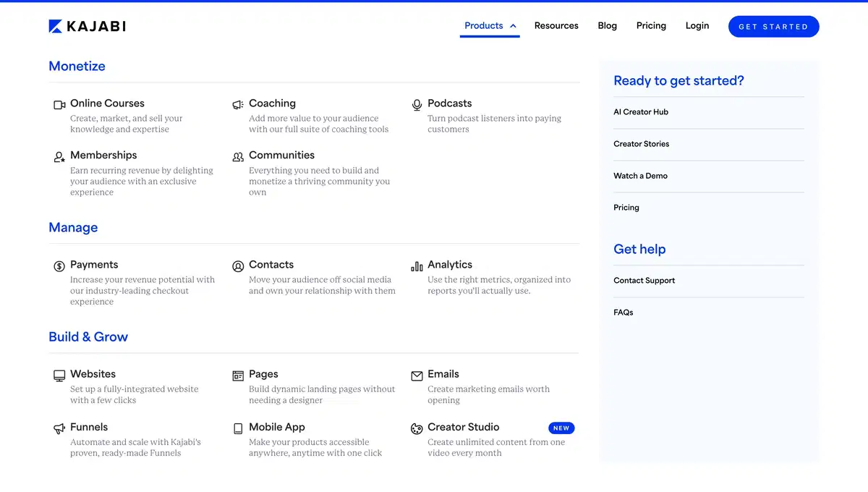Image resolution: width=868 pixels, height=492 pixels.
Task: Click the Build & Grow section heading
Action: click(88, 336)
